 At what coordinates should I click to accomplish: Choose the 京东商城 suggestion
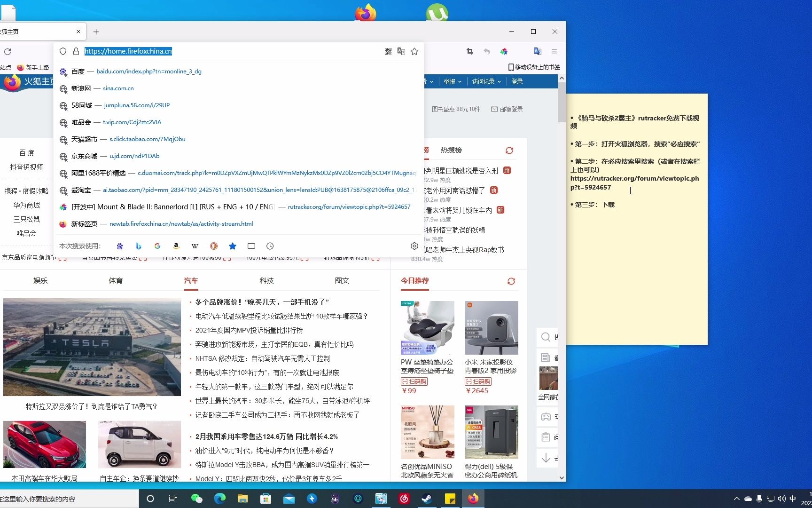click(239, 156)
